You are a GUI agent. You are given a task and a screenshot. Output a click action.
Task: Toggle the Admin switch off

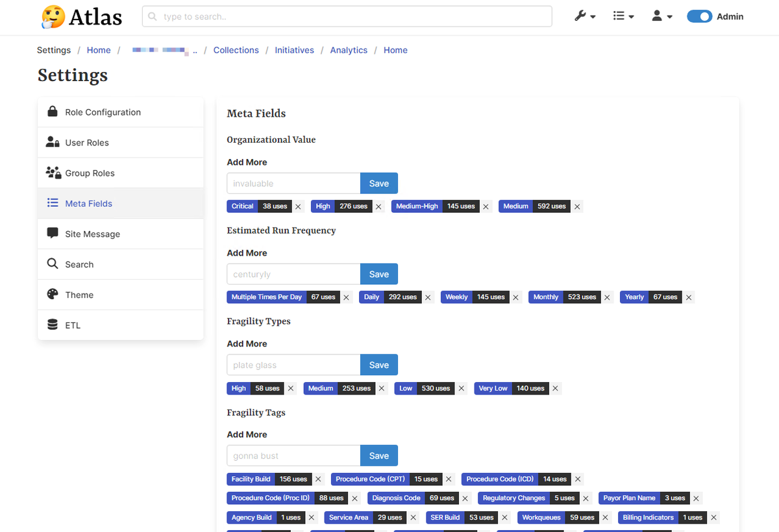(x=699, y=17)
